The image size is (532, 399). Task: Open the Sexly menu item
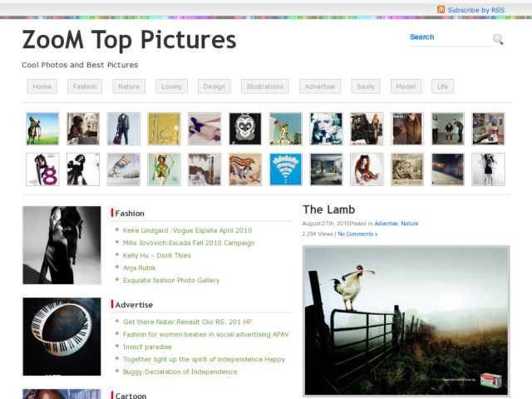[x=366, y=86]
